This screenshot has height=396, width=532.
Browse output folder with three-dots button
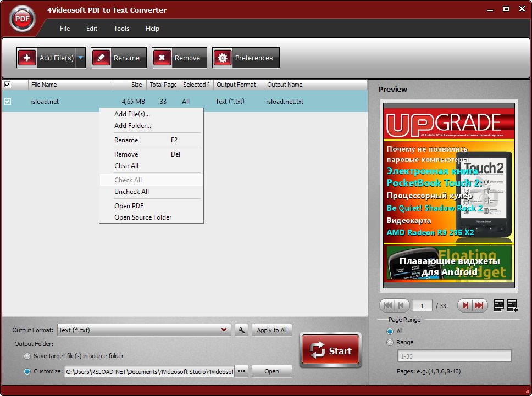[x=241, y=371]
